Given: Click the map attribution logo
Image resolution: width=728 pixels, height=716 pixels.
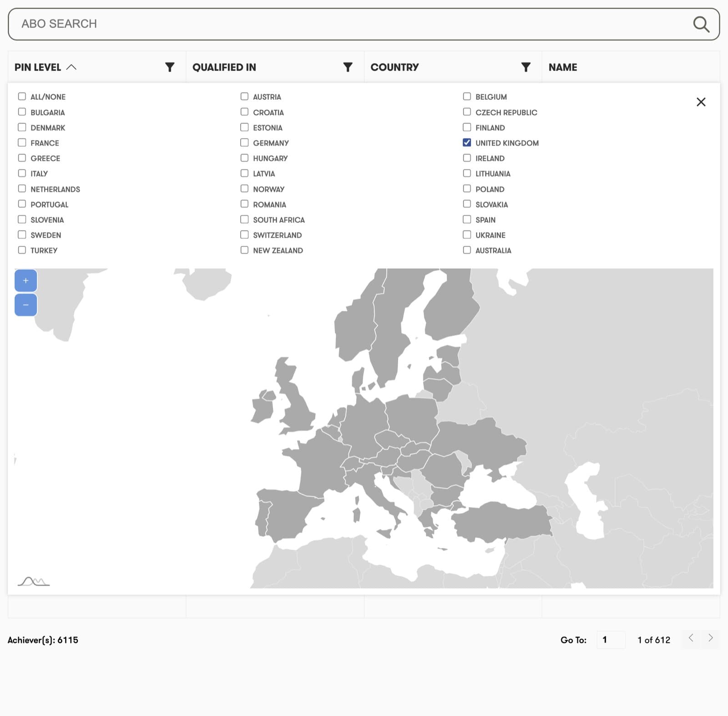Looking at the screenshot, I should point(34,581).
